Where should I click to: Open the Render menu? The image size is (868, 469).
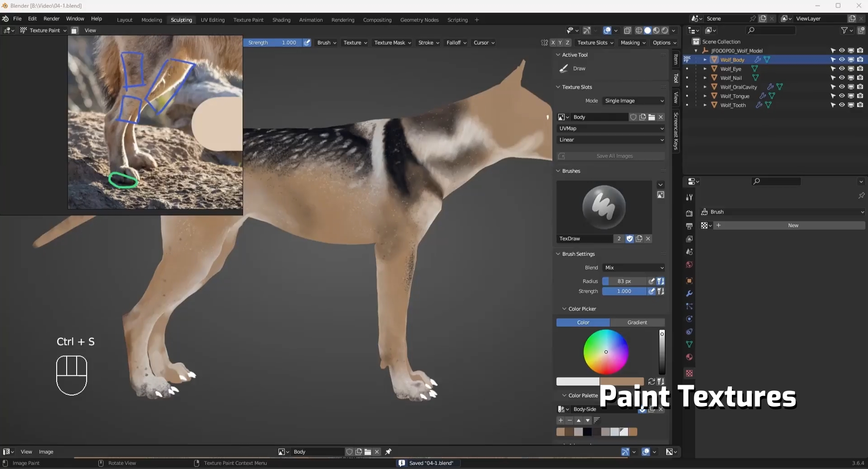pyautogui.click(x=51, y=19)
